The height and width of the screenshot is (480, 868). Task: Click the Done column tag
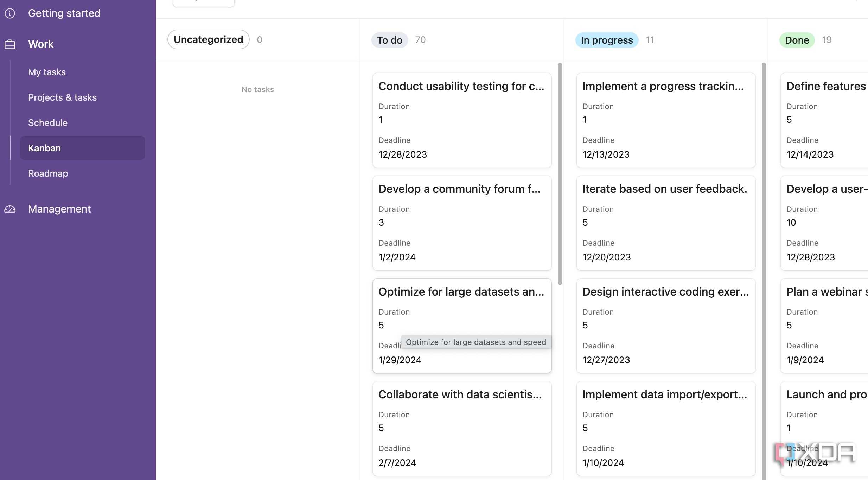pyautogui.click(x=797, y=40)
